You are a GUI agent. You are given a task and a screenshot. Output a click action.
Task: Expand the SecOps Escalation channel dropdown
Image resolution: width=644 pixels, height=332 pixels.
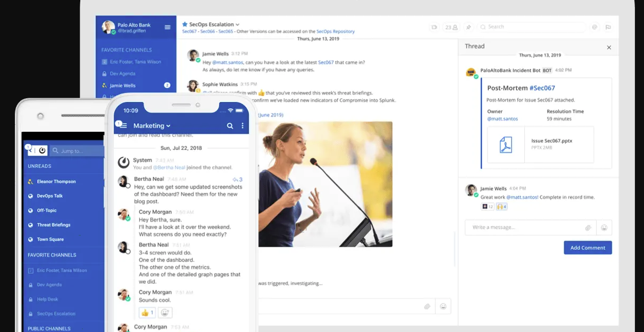tap(238, 24)
